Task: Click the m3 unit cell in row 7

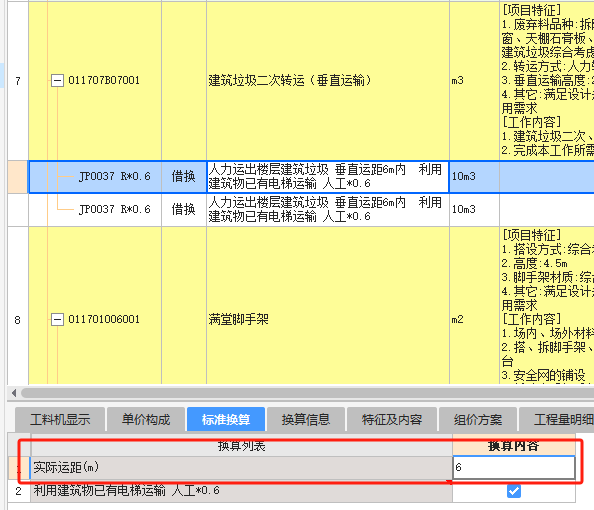Action: tap(474, 80)
